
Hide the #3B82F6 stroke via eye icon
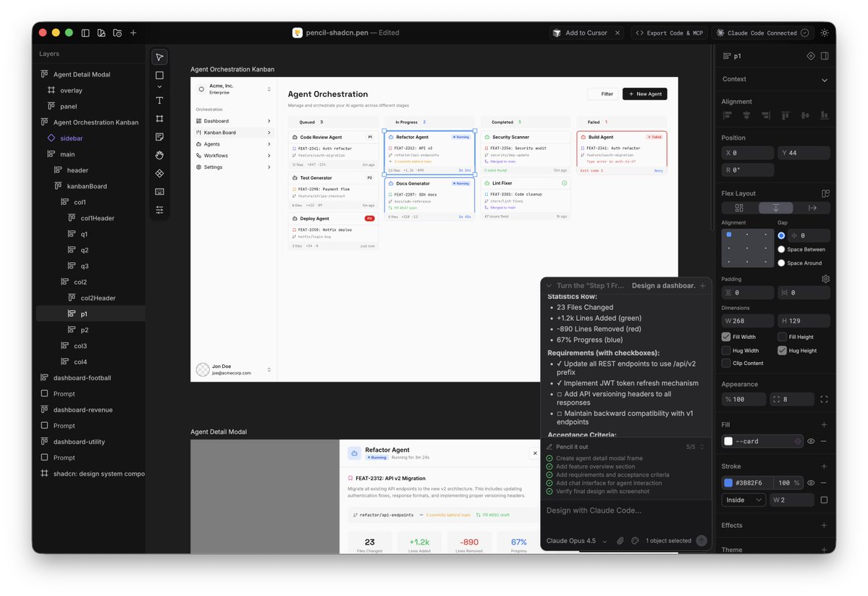tap(810, 482)
